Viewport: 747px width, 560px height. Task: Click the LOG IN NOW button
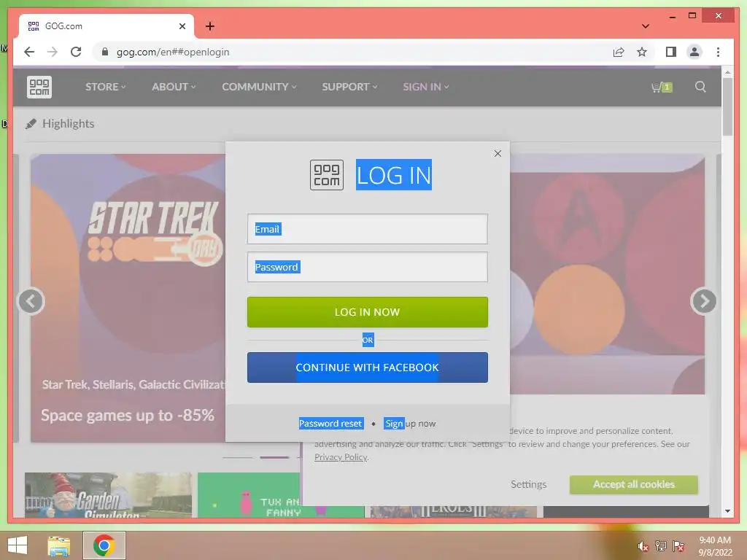368,312
